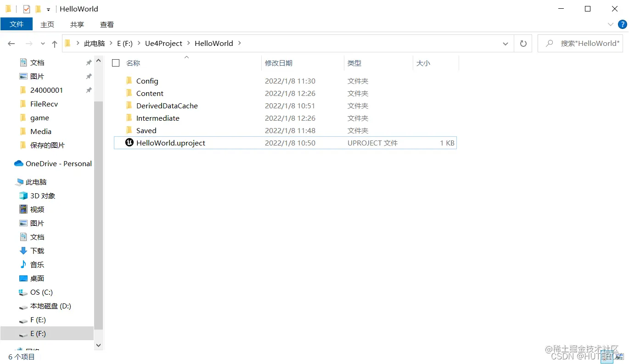Expand the chevron after E (F:) in path
Viewport: 629px width, 364px height.
click(139, 43)
